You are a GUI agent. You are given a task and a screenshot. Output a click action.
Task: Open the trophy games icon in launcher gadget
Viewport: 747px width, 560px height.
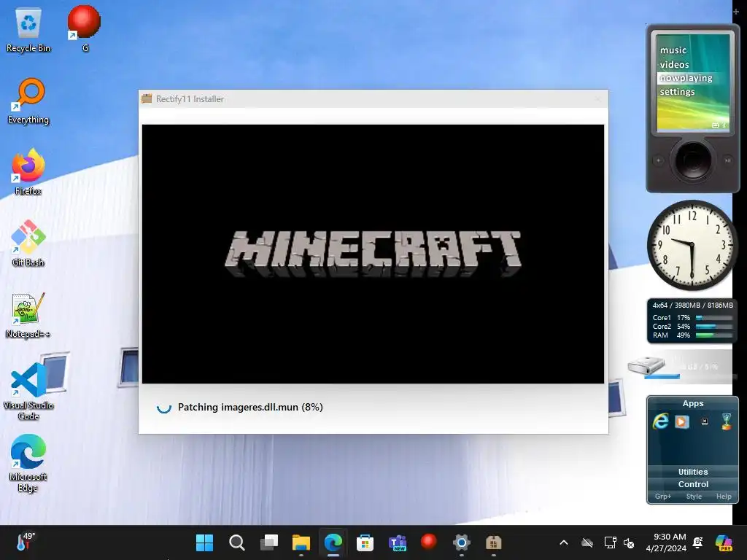click(x=726, y=421)
